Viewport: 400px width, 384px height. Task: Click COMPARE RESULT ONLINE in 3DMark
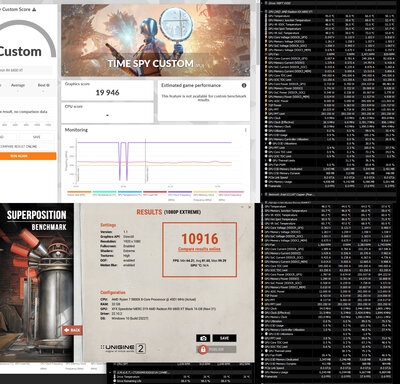18,147
